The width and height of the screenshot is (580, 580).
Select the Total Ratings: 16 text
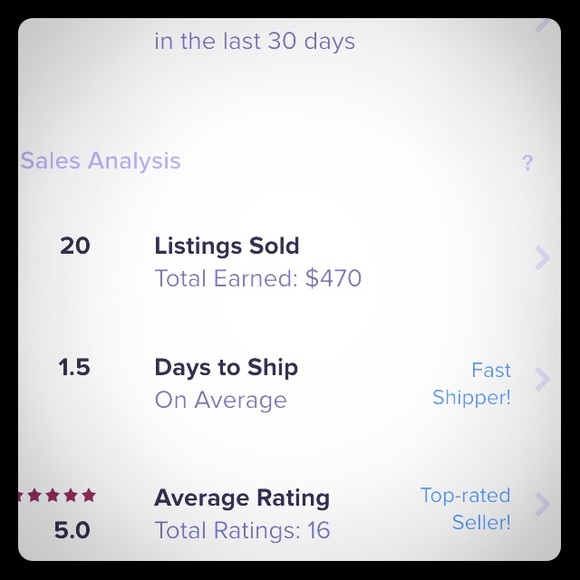[x=242, y=530]
